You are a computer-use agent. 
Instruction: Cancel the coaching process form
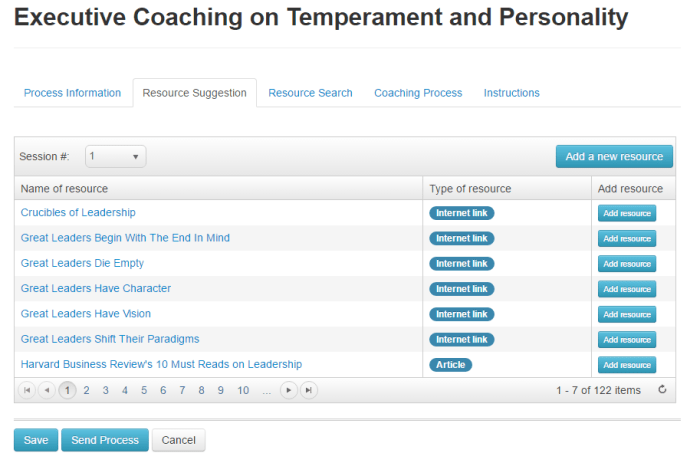tap(179, 440)
